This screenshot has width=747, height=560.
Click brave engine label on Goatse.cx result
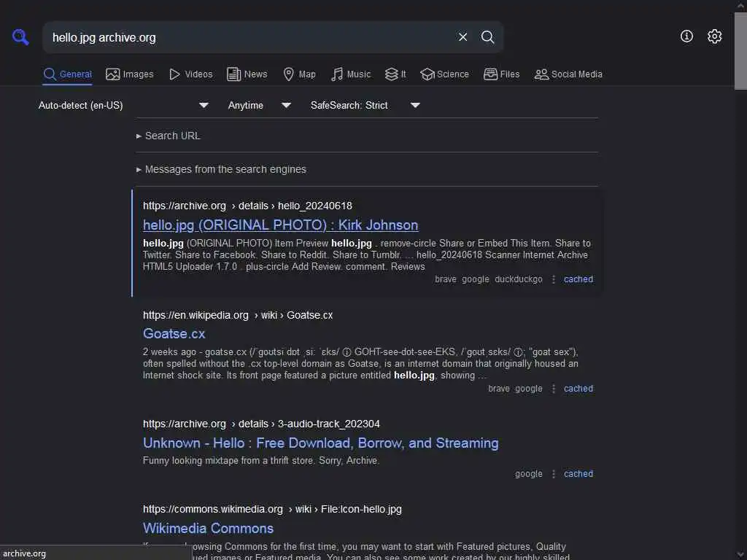tap(499, 389)
